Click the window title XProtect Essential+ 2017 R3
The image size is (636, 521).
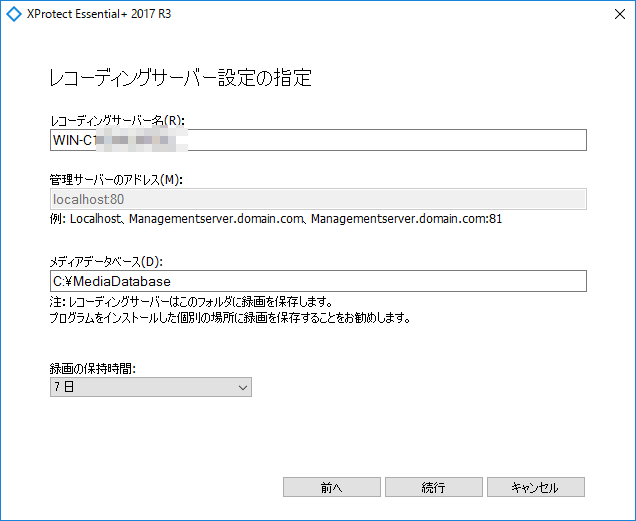click(x=99, y=14)
